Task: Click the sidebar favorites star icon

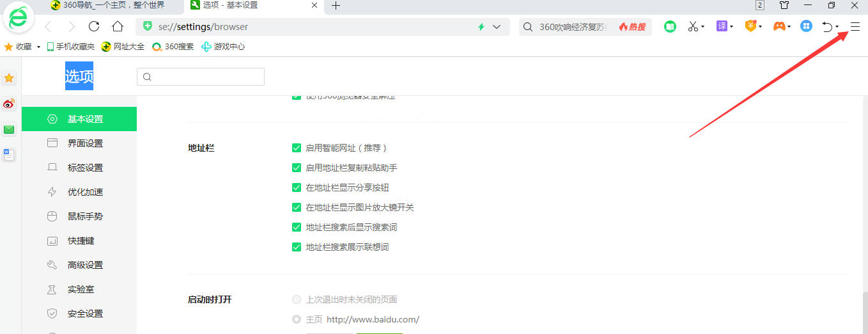Action: tap(9, 78)
